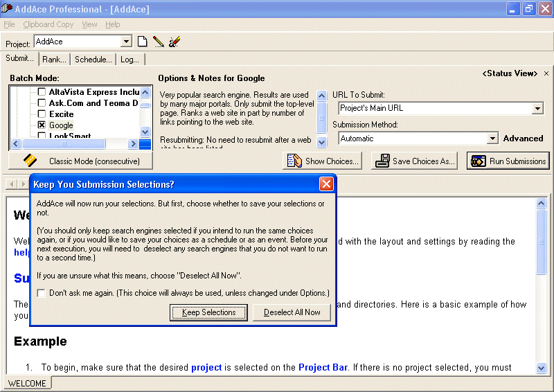Click the help pane scrollbar thumb
554x392 pixels.
541,242
